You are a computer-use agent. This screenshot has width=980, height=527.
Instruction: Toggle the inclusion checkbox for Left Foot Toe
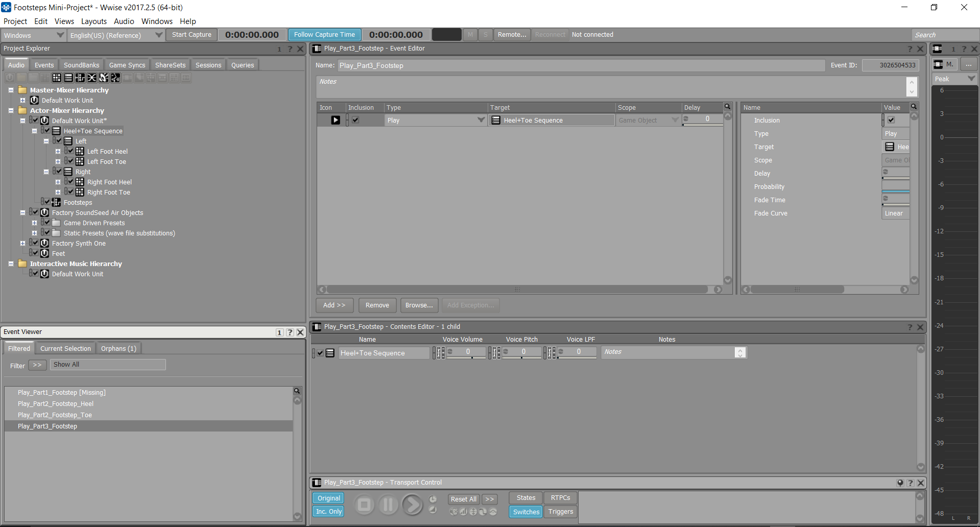coord(70,161)
